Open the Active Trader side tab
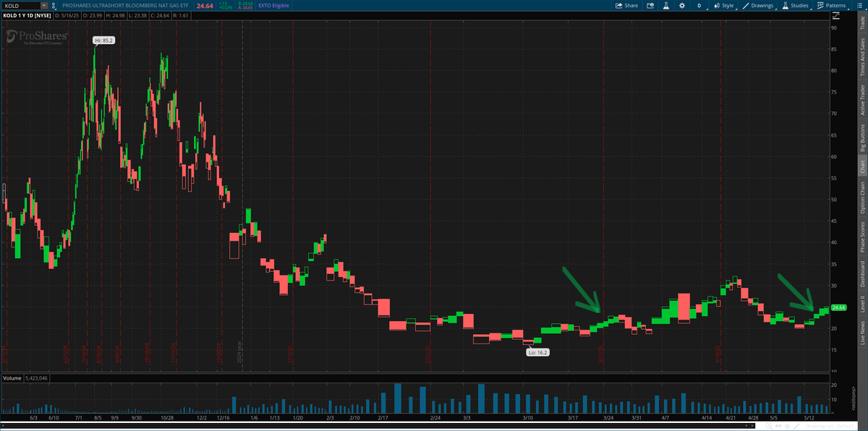This screenshot has width=868, height=431. pyautogui.click(x=861, y=100)
